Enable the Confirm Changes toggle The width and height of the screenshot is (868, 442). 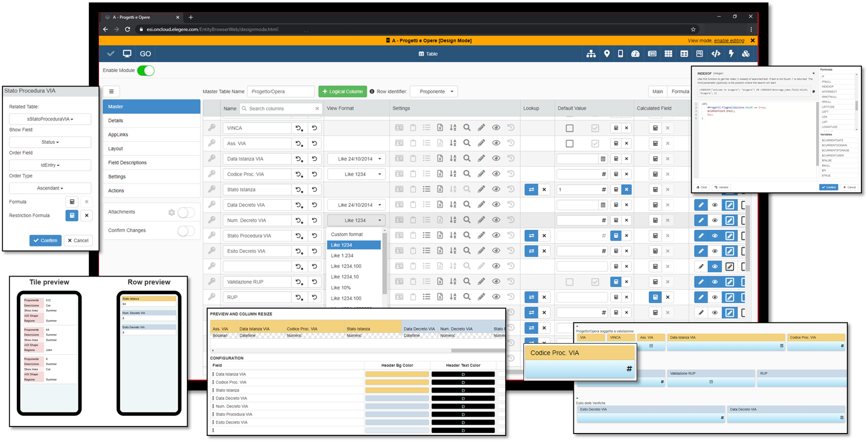tap(186, 231)
